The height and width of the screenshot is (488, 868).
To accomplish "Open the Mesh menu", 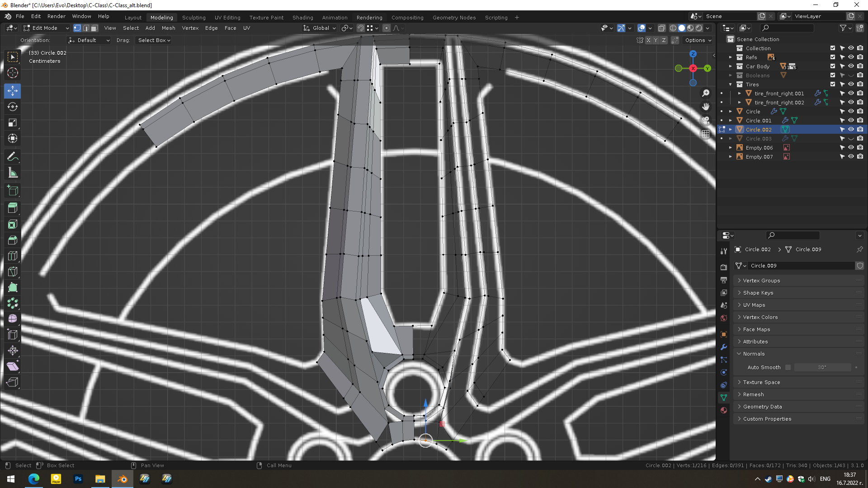I will pos(168,28).
